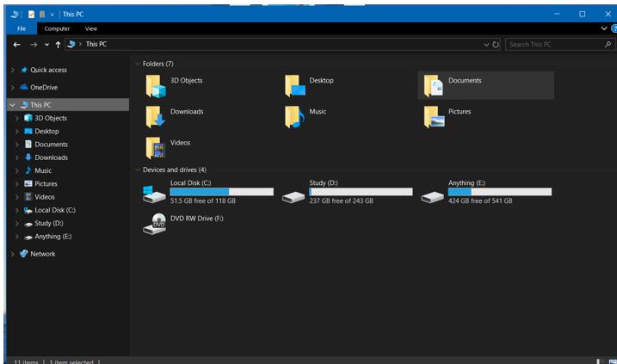Click the Up one level arrow

[x=58, y=44]
